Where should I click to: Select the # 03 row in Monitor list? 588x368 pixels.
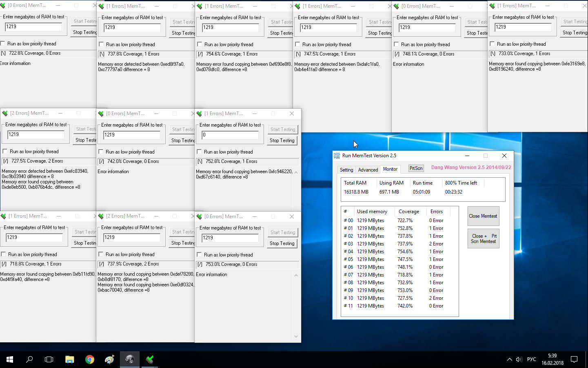coord(400,244)
